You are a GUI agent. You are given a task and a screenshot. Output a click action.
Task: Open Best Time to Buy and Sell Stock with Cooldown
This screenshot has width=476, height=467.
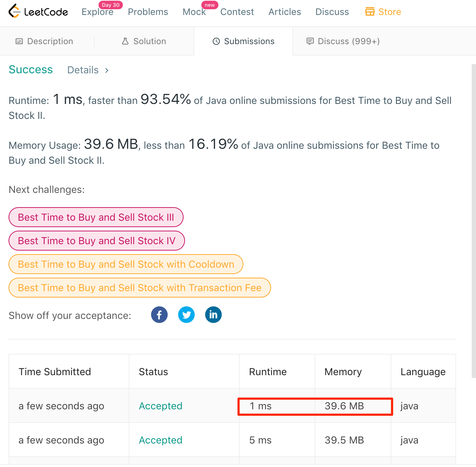click(126, 264)
